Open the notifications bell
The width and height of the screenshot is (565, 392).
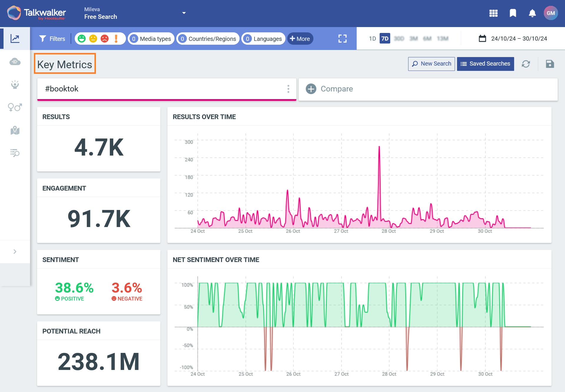point(532,13)
